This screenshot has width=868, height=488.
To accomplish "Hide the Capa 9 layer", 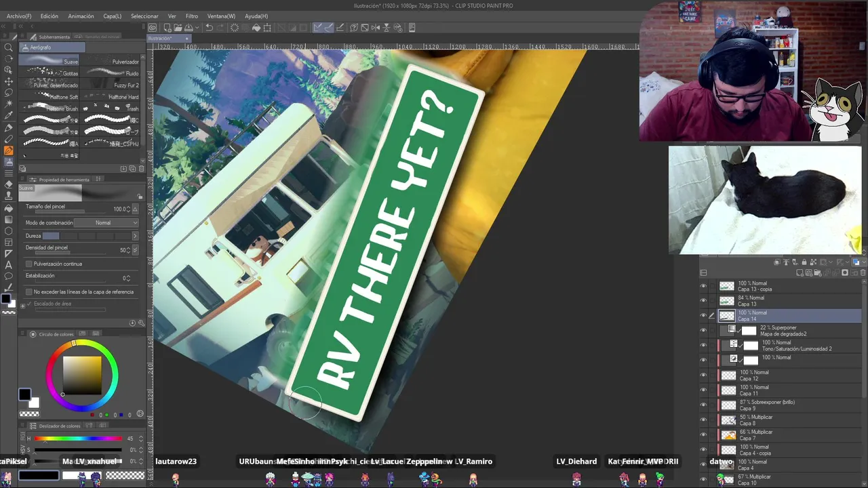I will pyautogui.click(x=703, y=405).
